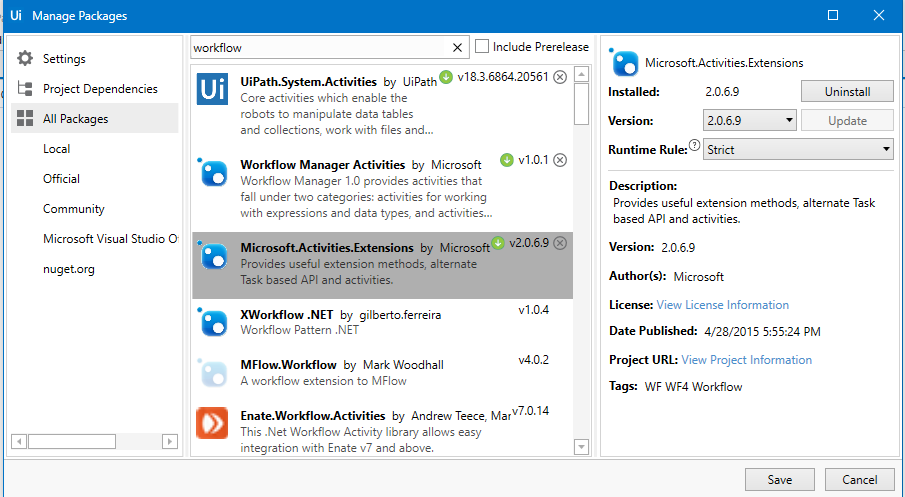Click the Save button
Viewport: 905px width, 497px height.
coord(779,480)
